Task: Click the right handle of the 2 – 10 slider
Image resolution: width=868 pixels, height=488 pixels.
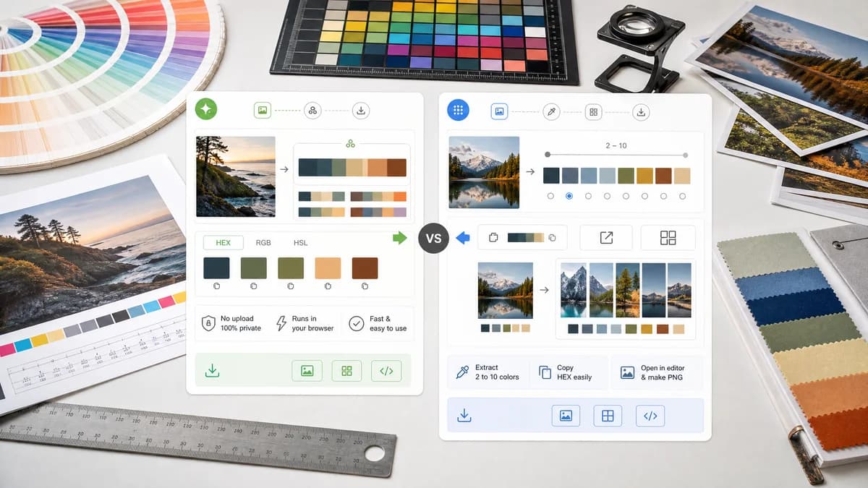Action: point(686,155)
